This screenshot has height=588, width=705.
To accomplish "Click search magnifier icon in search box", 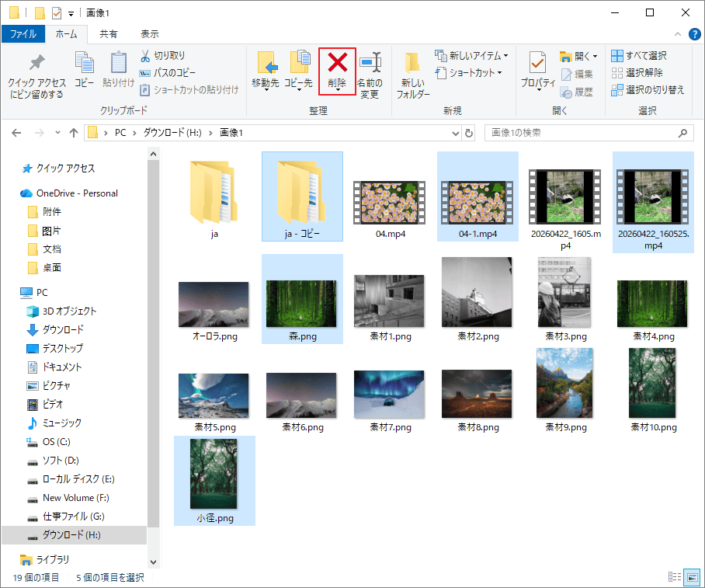I will (x=682, y=133).
